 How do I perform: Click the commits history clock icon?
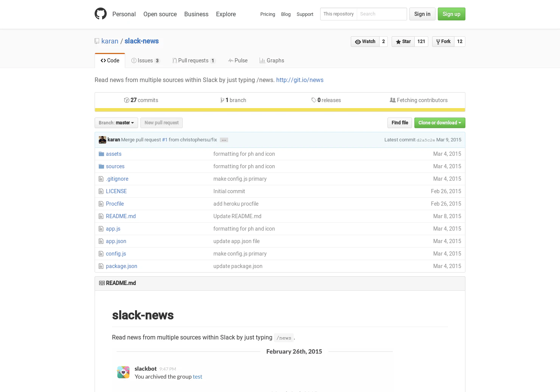tap(126, 100)
